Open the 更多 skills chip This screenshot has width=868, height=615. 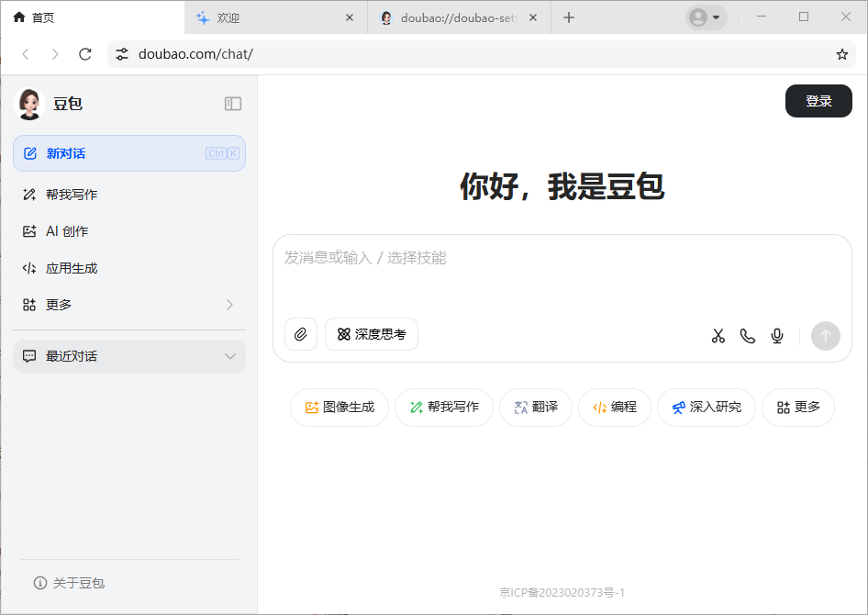tap(798, 408)
